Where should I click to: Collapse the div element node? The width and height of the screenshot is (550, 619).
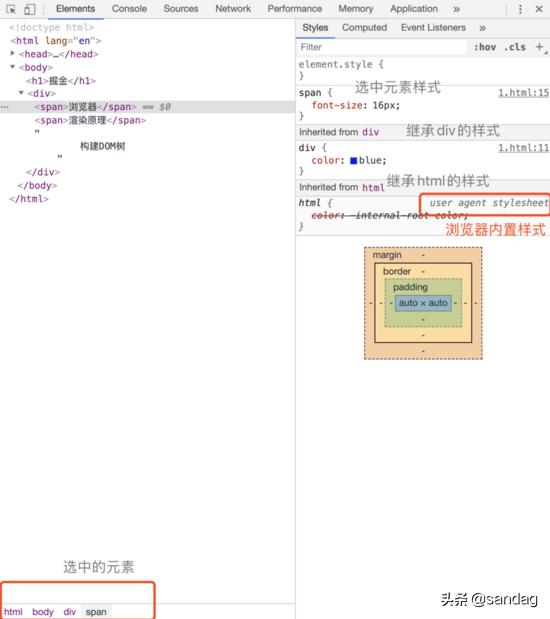click(x=21, y=93)
